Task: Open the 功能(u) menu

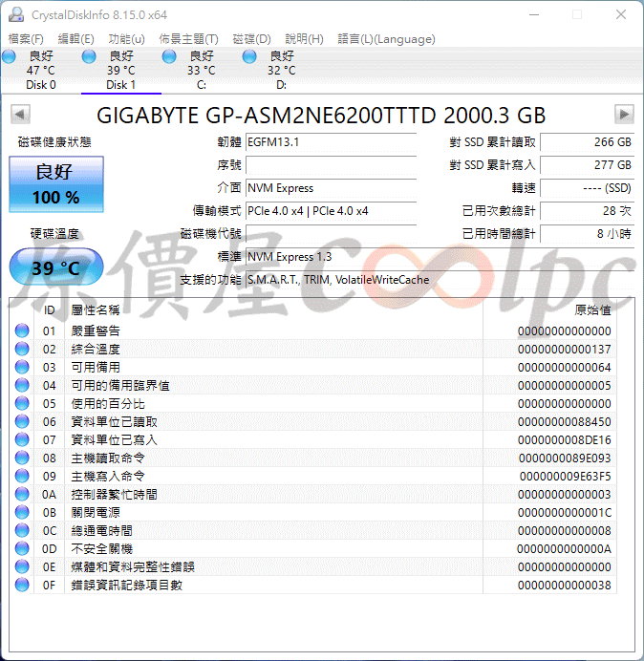Action: [126, 39]
